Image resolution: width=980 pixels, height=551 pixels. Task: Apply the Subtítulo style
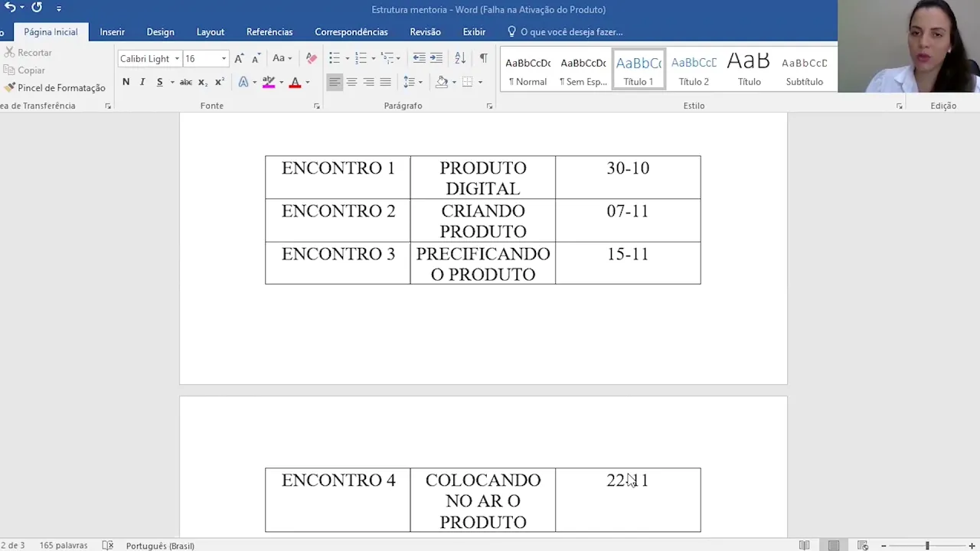tap(804, 70)
